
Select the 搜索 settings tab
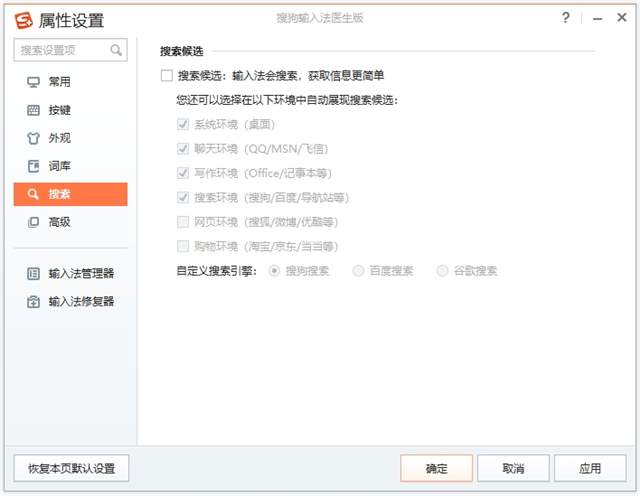pyautogui.click(x=71, y=194)
